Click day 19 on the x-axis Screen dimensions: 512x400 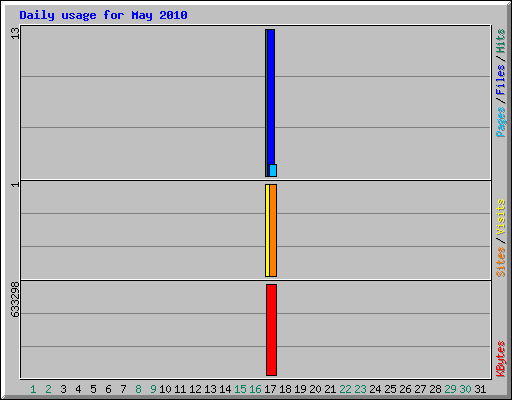pos(300,389)
